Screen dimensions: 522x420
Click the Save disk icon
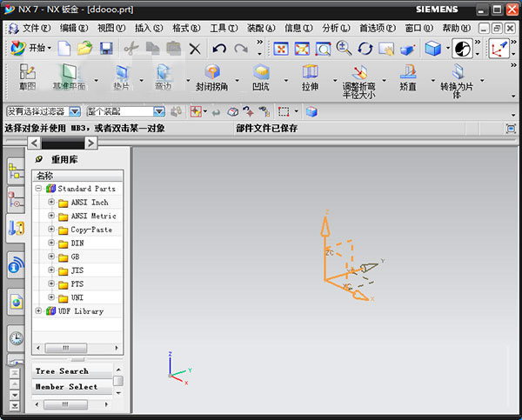tap(106, 48)
